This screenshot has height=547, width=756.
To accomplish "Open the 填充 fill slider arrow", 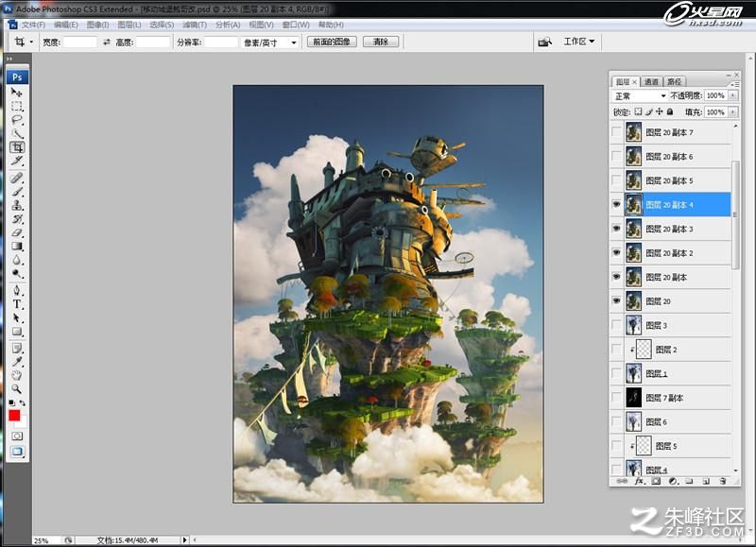I will pyautogui.click(x=733, y=112).
